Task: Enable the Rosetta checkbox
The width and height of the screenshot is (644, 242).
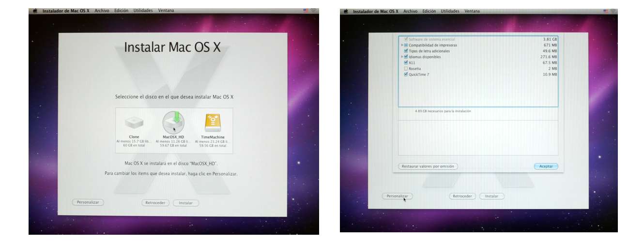Action: [x=406, y=68]
